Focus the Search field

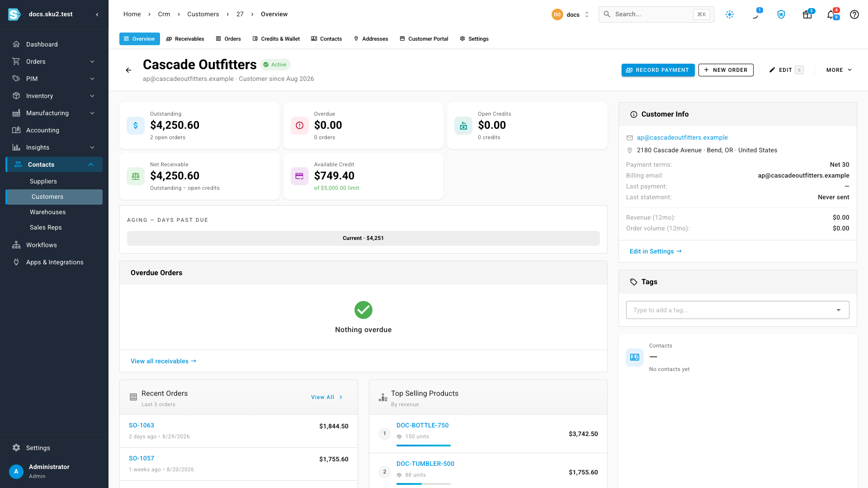pos(656,14)
